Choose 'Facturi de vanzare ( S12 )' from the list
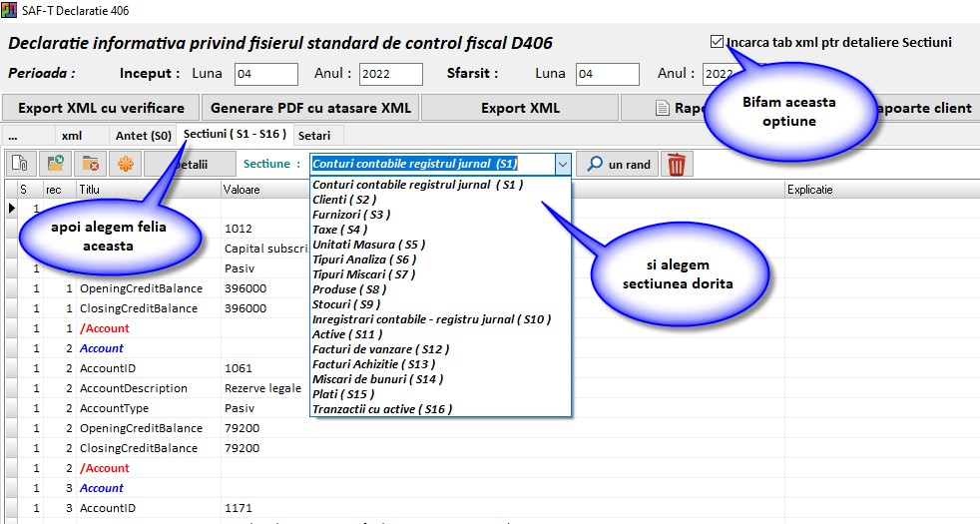The width and height of the screenshot is (980, 524). pos(380,349)
